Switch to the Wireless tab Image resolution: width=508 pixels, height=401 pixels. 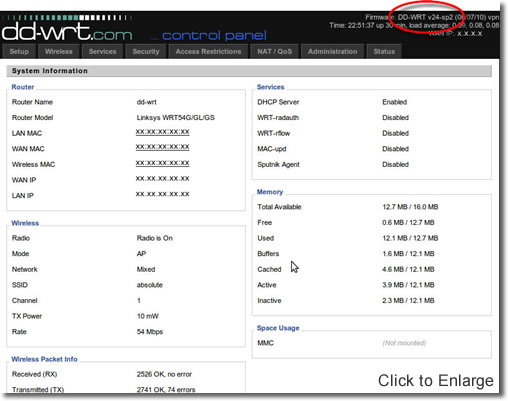(59, 52)
